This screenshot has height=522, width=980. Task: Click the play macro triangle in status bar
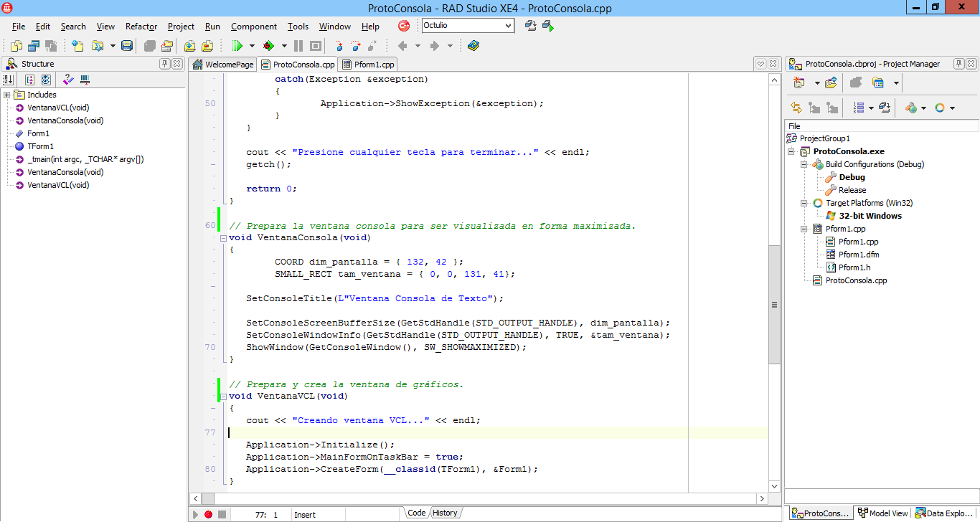point(194,514)
